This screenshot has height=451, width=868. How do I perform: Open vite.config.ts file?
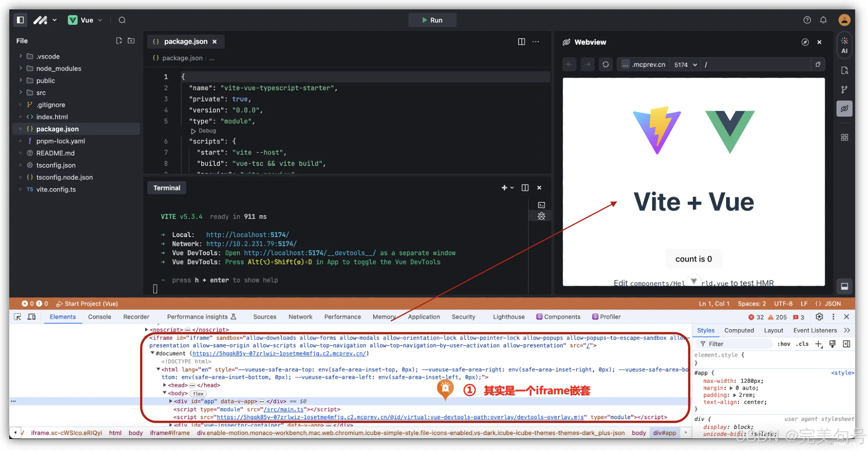56,189
